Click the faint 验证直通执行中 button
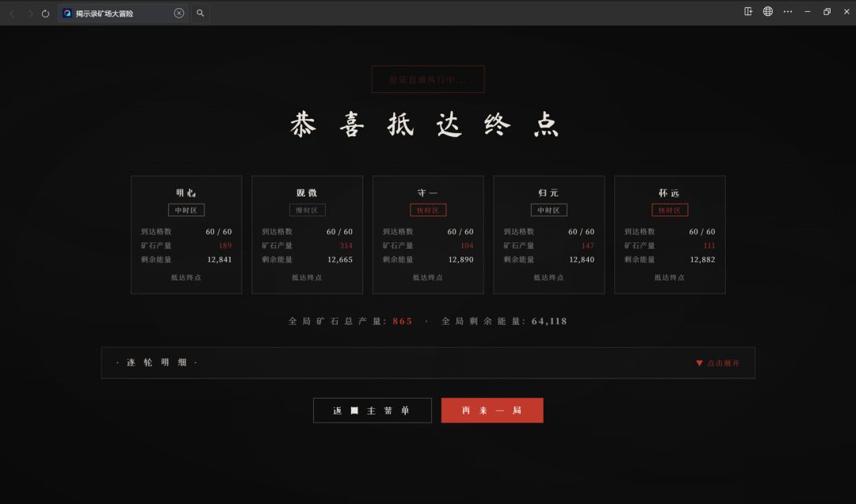Image resolution: width=856 pixels, height=504 pixels. 428,80
